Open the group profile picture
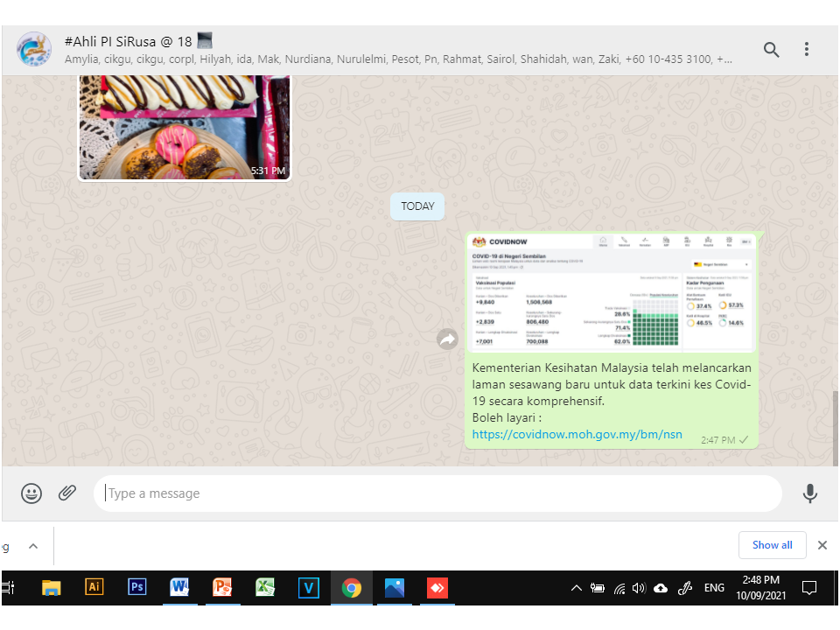 click(x=34, y=50)
